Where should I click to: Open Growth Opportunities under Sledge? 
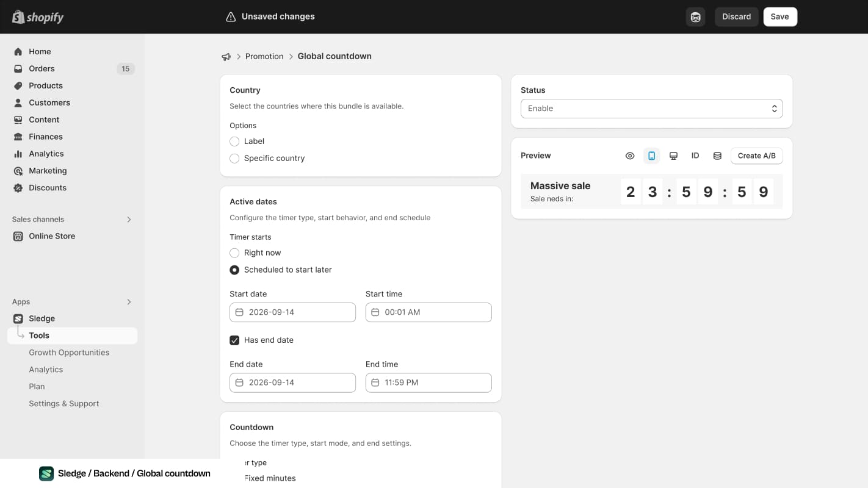pos(69,353)
